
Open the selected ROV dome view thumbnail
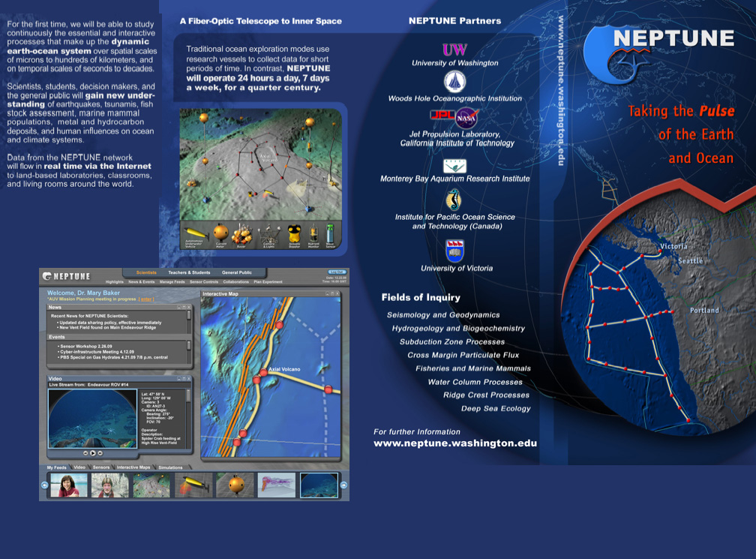tap(319, 485)
